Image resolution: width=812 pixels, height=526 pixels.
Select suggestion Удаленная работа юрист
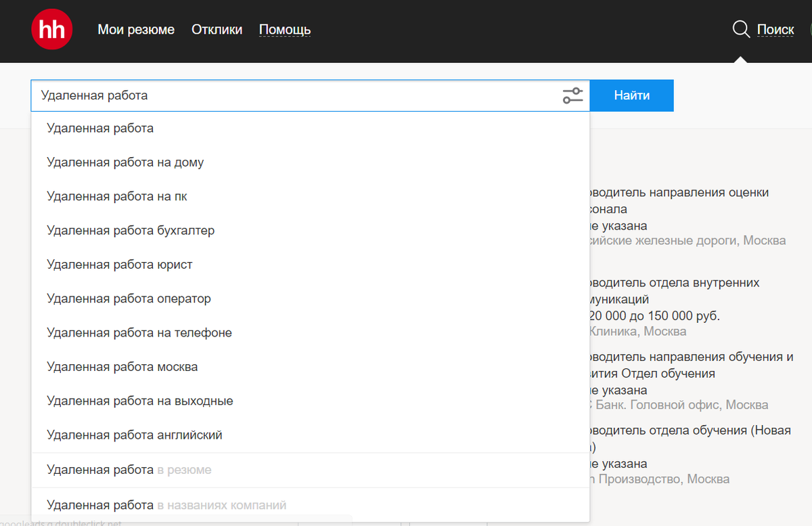pos(310,265)
